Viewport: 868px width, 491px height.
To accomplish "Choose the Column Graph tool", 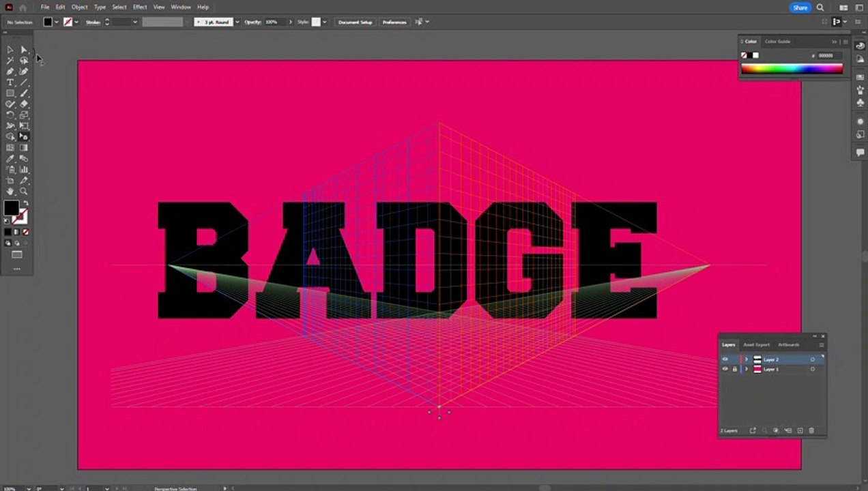I will [24, 170].
